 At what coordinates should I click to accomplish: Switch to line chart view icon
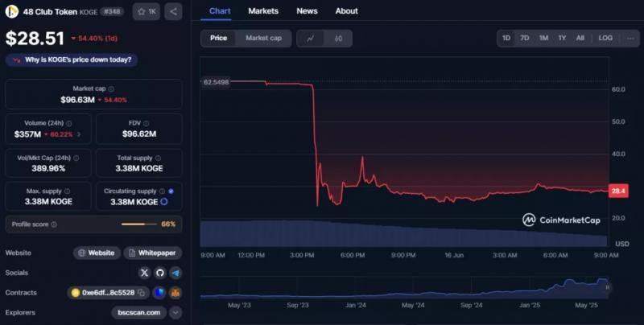(311, 39)
